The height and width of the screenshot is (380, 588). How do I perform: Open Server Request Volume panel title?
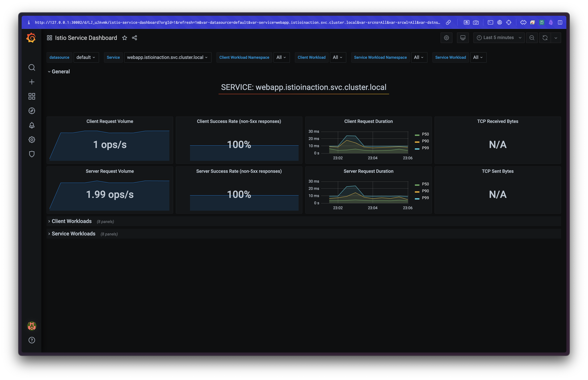[x=110, y=171]
